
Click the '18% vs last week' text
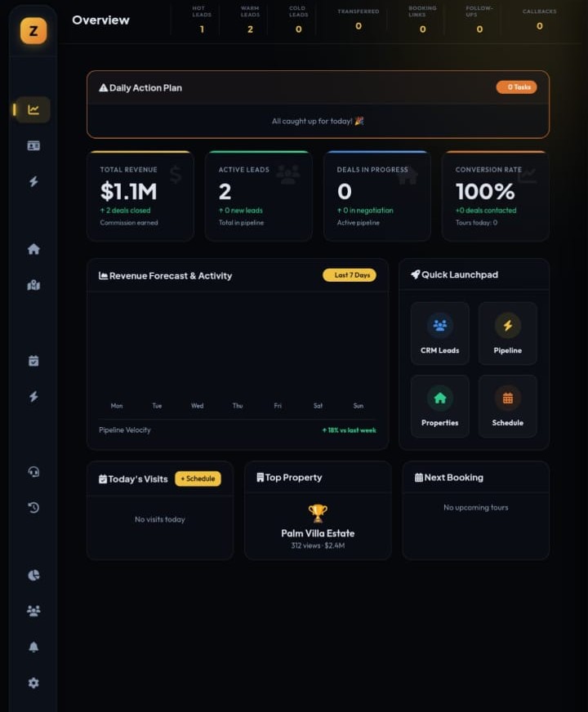coord(349,430)
